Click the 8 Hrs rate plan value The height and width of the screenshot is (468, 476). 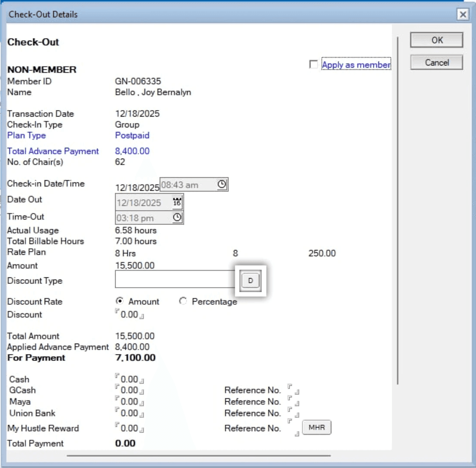[x=125, y=253]
